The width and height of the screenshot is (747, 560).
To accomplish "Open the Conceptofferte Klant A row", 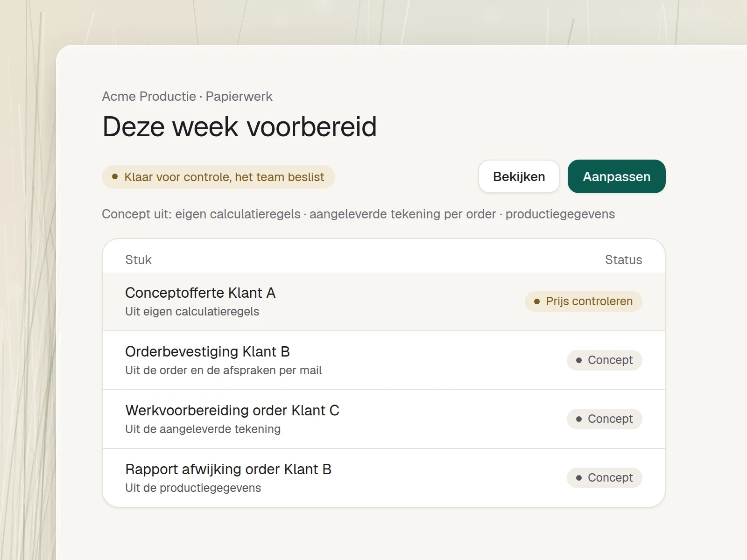I will pos(383,301).
